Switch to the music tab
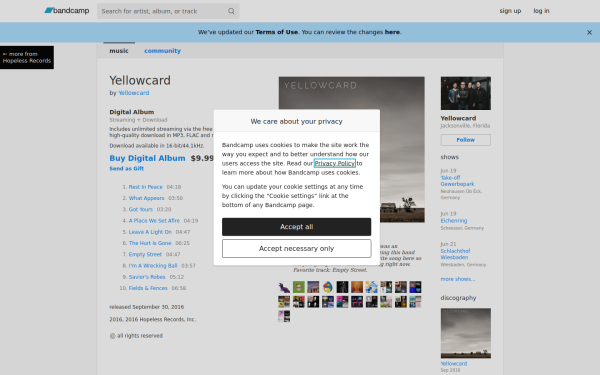This screenshot has width=600, height=375. (x=119, y=51)
